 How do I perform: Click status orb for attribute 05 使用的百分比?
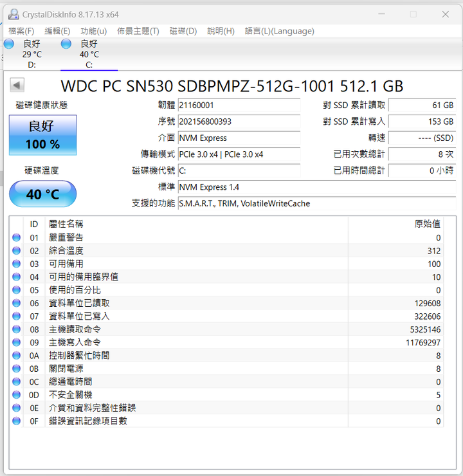coord(16,290)
